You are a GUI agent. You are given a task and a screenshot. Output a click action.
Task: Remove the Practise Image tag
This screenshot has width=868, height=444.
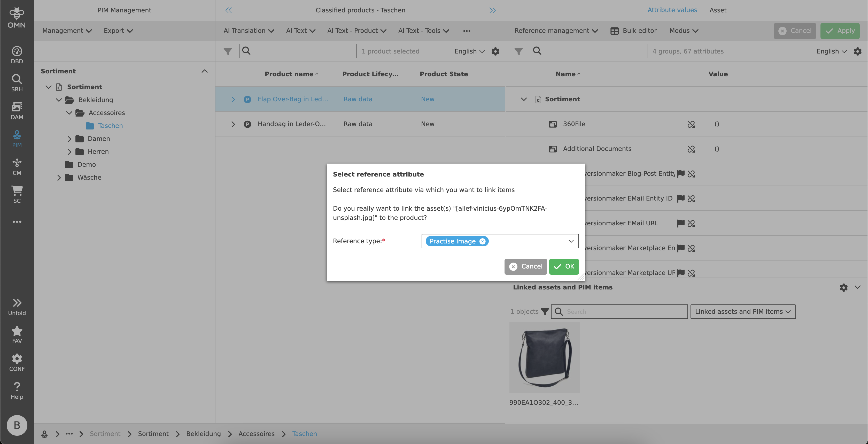coord(482,241)
